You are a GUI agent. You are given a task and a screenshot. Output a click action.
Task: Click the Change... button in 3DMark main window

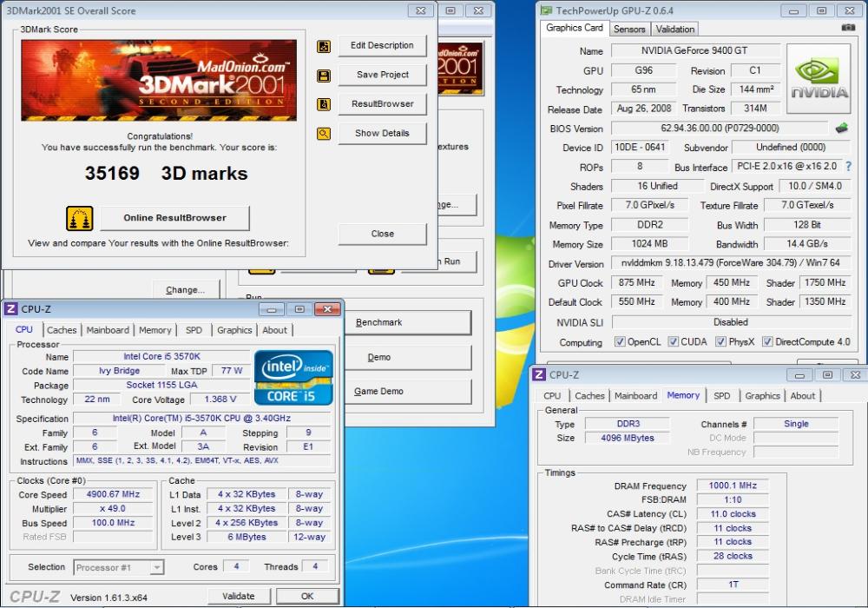click(186, 289)
